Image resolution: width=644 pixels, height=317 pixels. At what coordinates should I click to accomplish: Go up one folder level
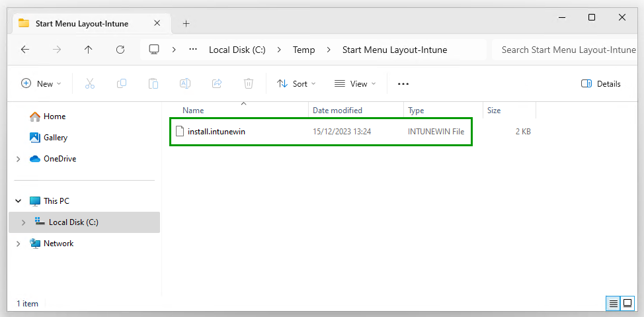pyautogui.click(x=89, y=50)
